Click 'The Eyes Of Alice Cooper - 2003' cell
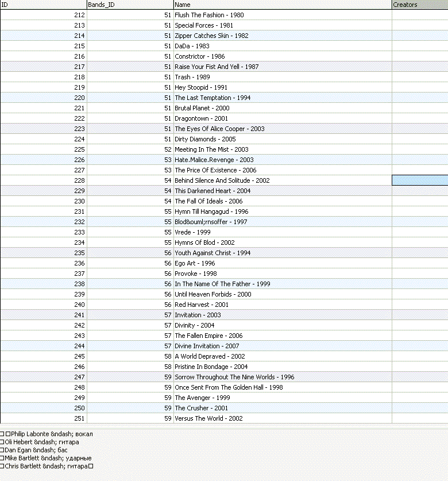 (x=219, y=129)
